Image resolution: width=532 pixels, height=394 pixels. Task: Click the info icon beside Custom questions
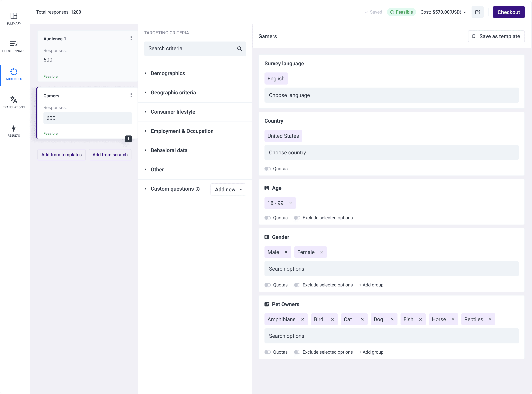[198, 189]
